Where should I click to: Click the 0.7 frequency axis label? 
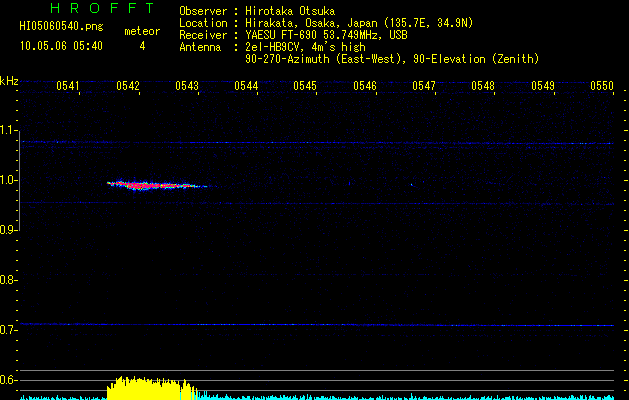click(9, 330)
